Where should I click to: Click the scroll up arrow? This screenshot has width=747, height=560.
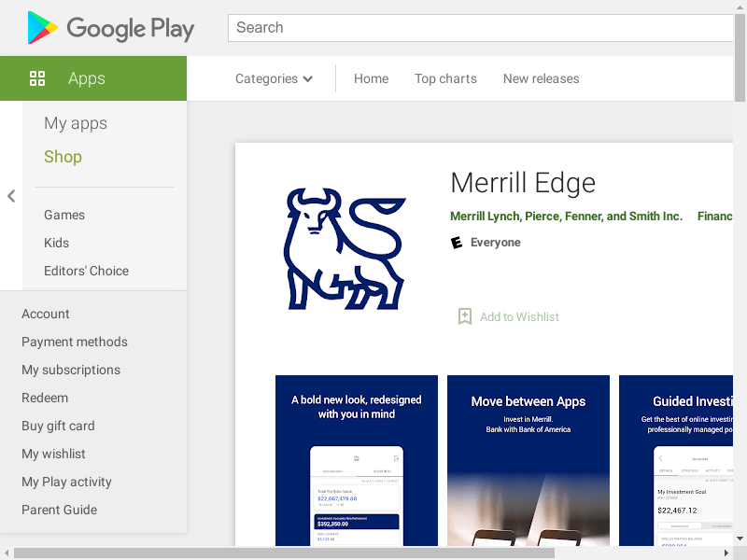point(740,7)
